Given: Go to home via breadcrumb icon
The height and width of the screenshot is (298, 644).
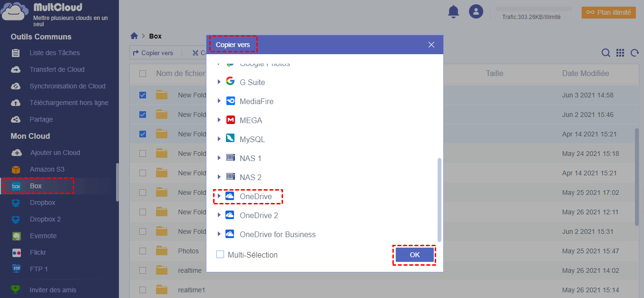Looking at the screenshot, I should tap(134, 36).
